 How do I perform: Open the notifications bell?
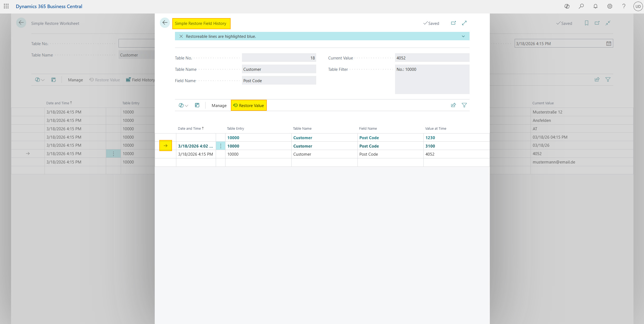pos(595,6)
